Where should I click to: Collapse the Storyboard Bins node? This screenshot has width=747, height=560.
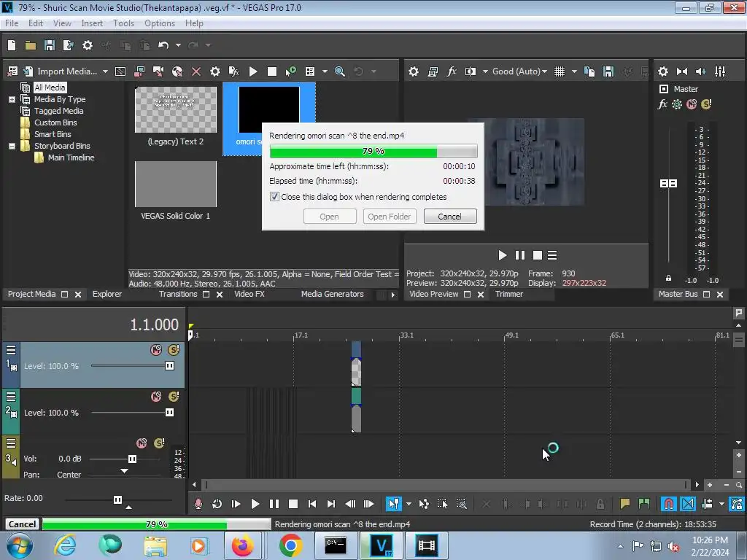(x=12, y=146)
